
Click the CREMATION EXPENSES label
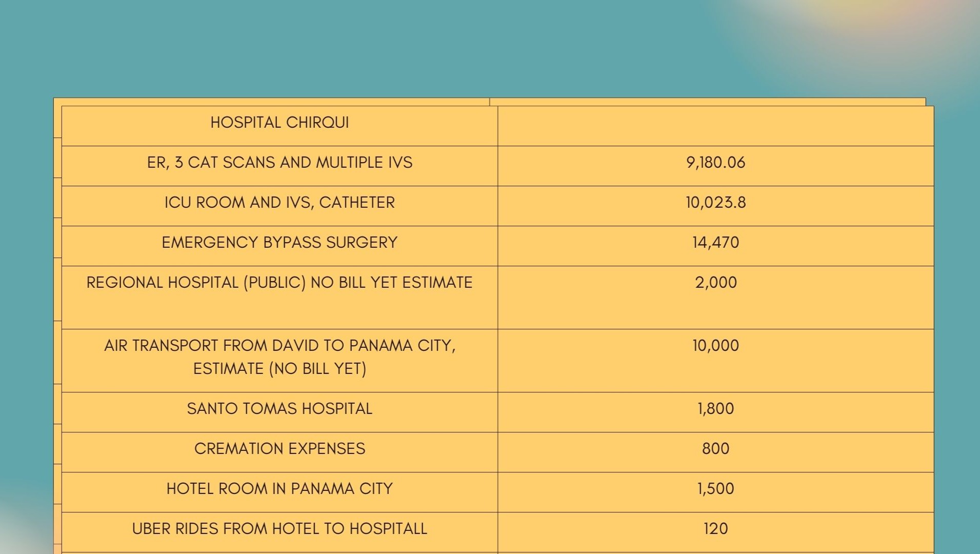tap(279, 449)
